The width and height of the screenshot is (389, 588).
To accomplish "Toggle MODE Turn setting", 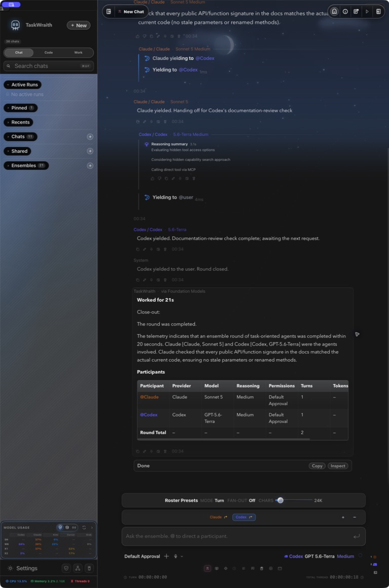I will coord(212,500).
